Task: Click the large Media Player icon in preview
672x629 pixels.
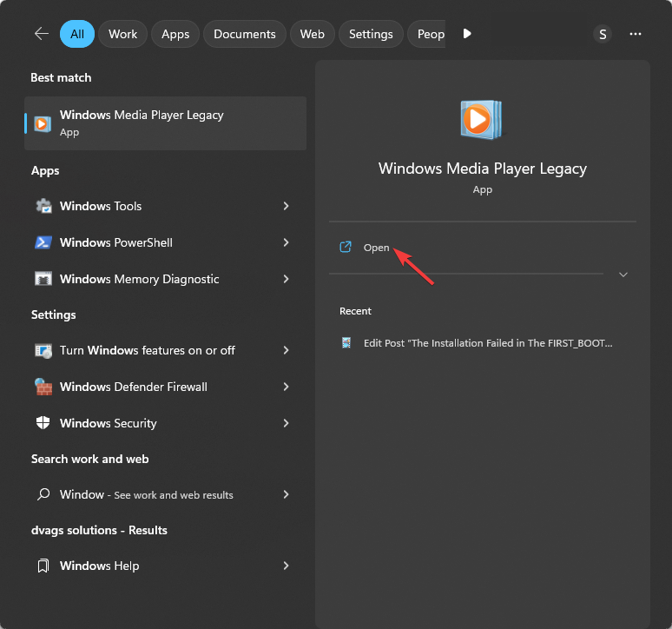Action: 481,119
